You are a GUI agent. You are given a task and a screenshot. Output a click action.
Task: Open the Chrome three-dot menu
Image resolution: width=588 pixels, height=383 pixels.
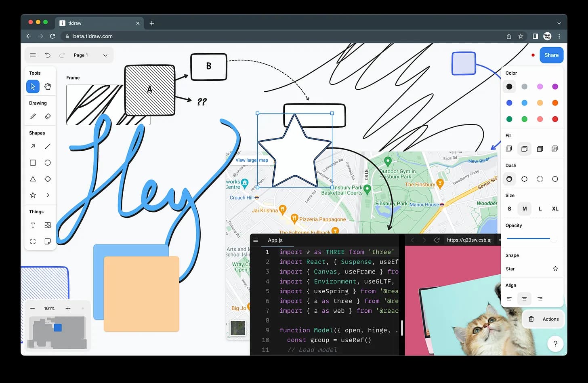[559, 36]
